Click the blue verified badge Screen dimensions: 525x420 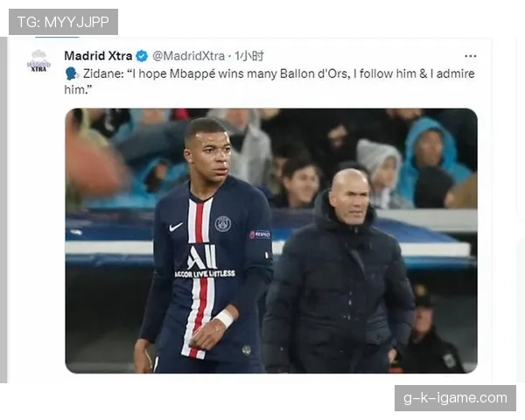[142, 56]
